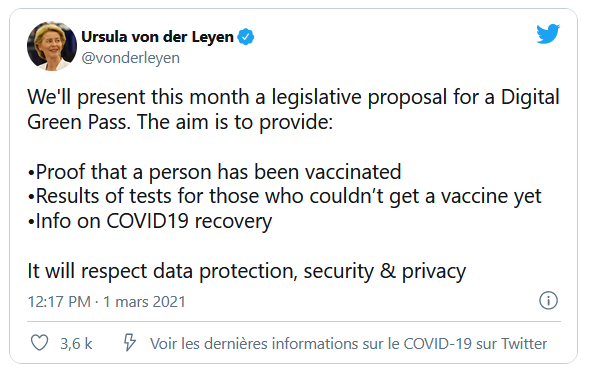
Task: Like the tweet with the heart icon
Action: point(39,343)
